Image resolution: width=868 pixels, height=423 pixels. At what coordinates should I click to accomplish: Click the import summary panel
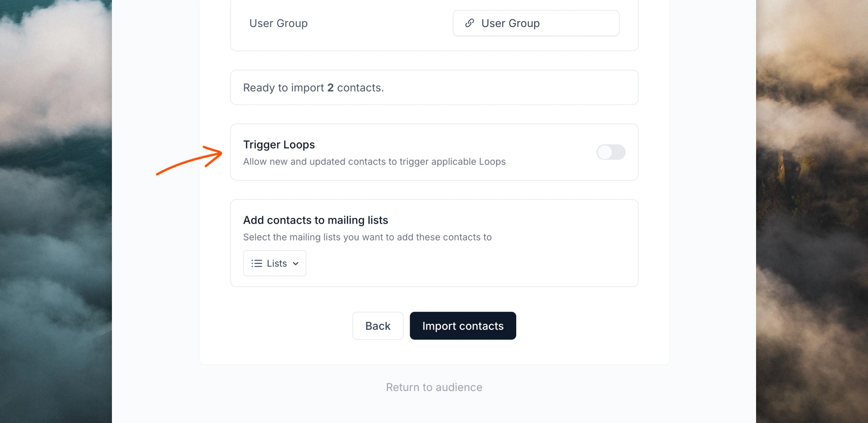[434, 87]
